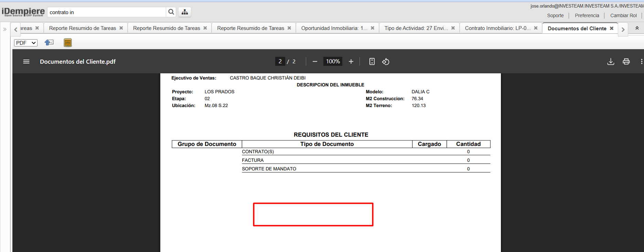Image resolution: width=644 pixels, height=252 pixels.
Task: Click the archive icon in report toolbar
Action: 68,42
